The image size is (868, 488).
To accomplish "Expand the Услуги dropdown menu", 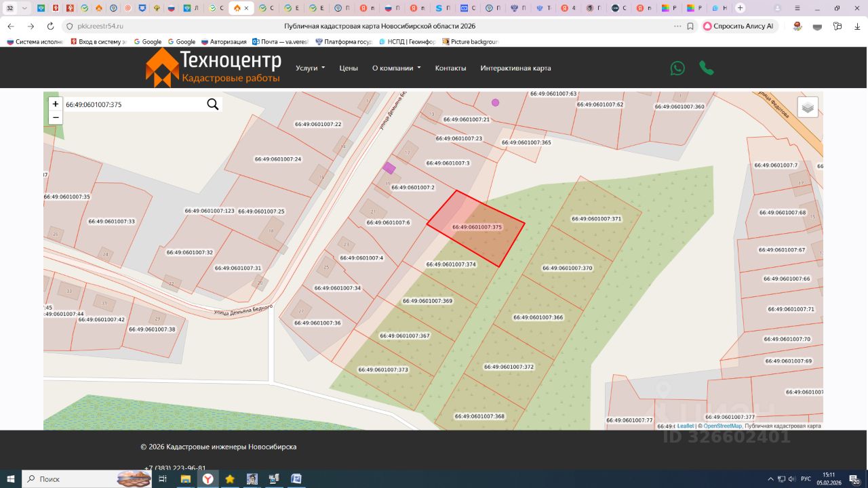I will click(x=310, y=68).
